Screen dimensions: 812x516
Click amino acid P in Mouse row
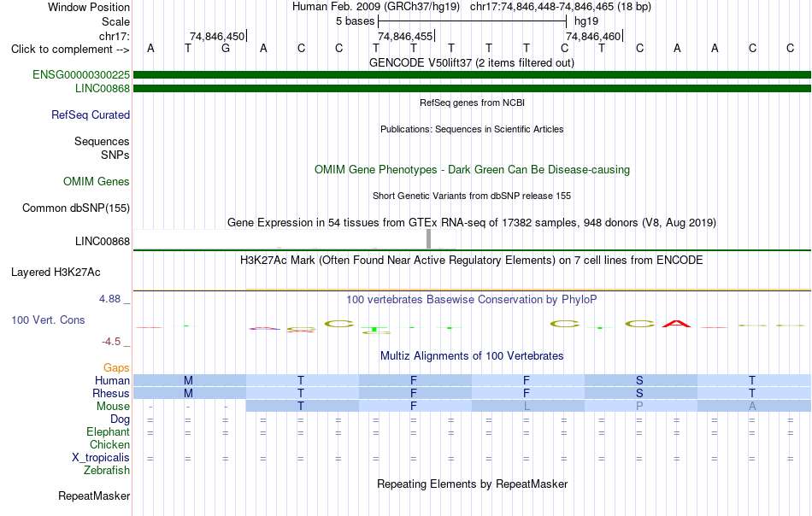pyautogui.click(x=639, y=407)
